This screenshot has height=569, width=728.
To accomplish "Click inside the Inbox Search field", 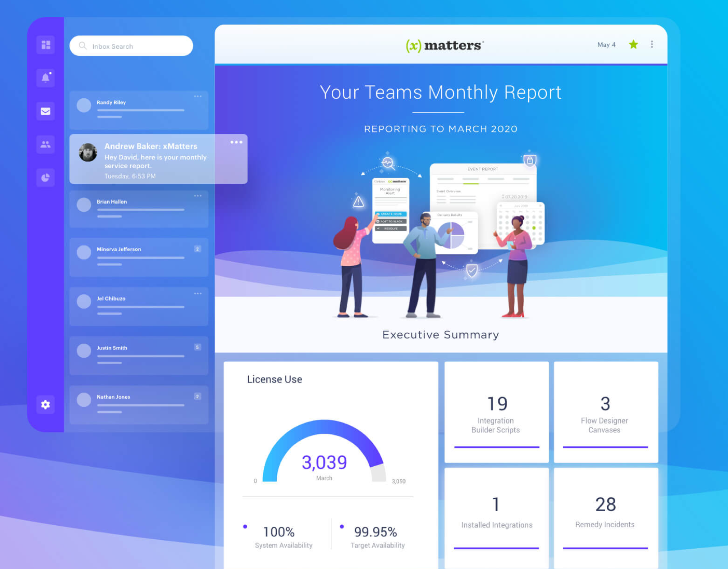I will point(131,46).
